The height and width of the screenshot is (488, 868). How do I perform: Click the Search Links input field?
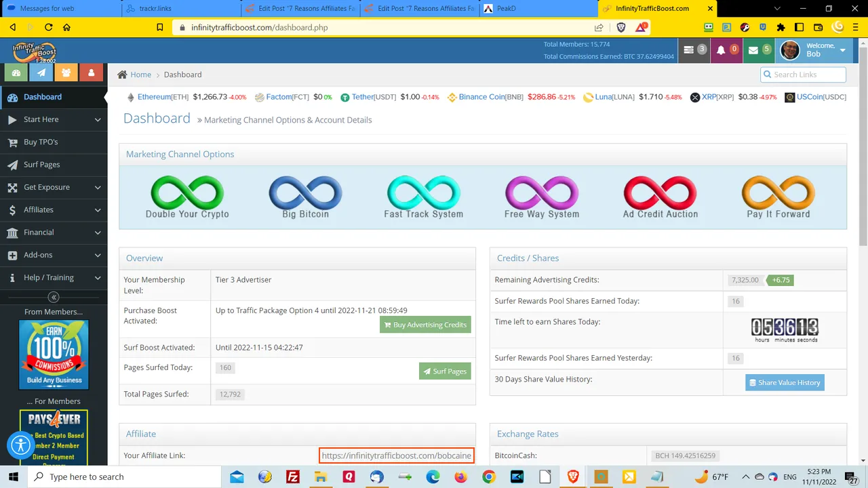click(803, 75)
